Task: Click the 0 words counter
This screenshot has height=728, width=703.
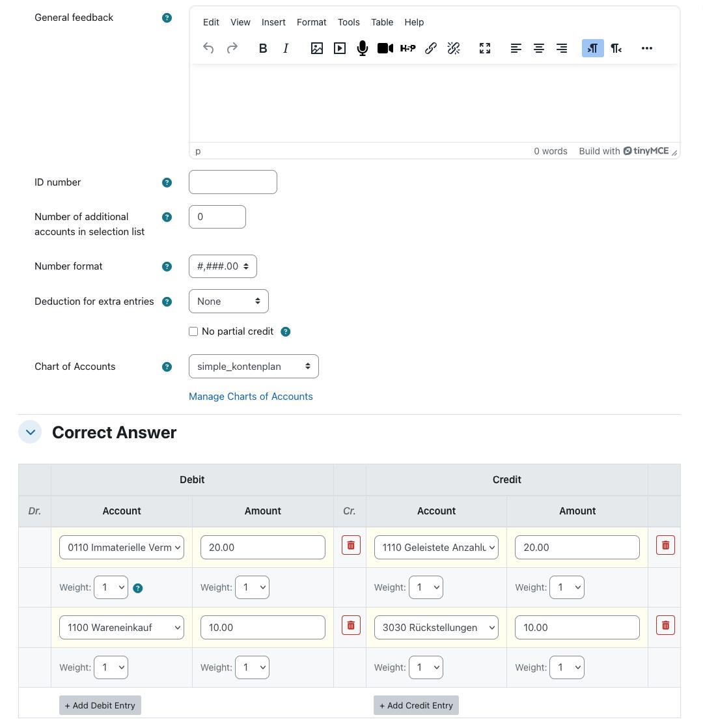Action: point(550,151)
